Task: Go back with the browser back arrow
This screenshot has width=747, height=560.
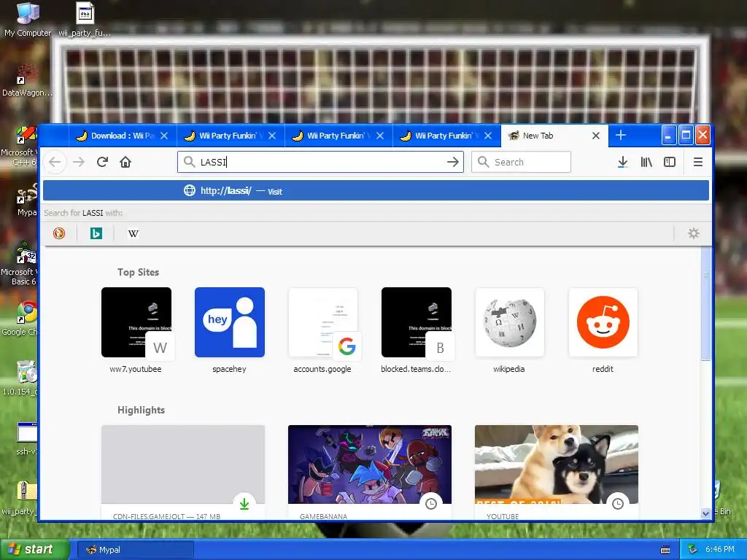Action: click(55, 162)
